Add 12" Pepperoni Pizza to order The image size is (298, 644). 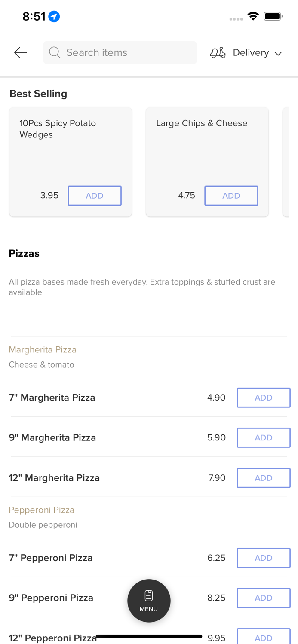tap(263, 637)
